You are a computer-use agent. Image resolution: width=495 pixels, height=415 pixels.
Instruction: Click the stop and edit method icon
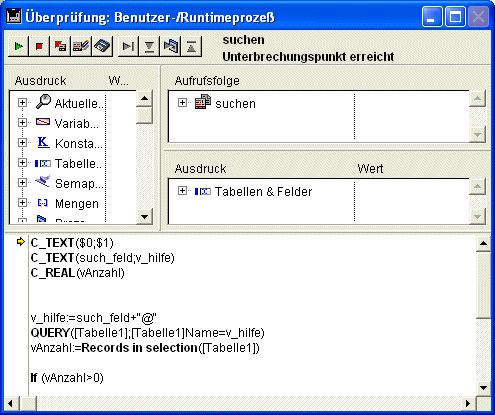[x=60, y=46]
